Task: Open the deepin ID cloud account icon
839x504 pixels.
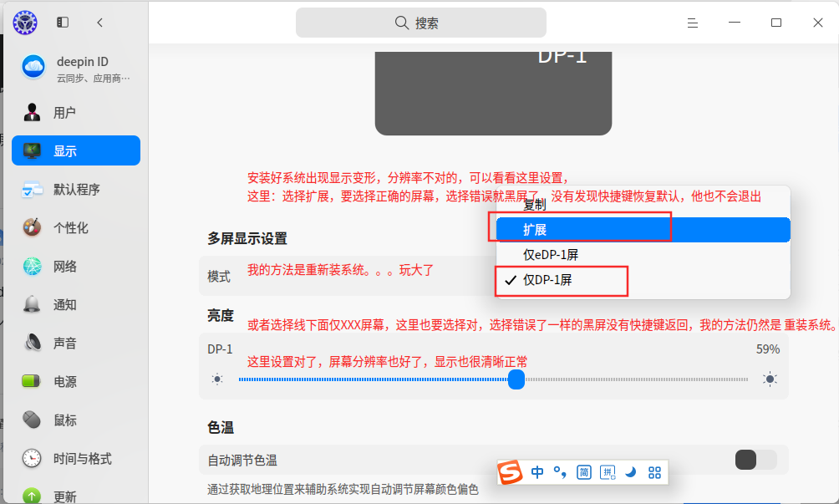Action: coord(33,67)
